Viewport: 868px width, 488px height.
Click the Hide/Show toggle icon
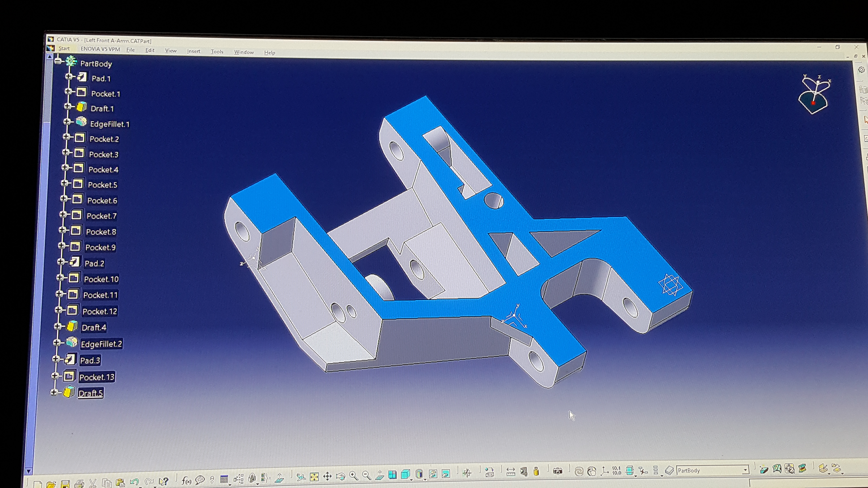click(433, 474)
